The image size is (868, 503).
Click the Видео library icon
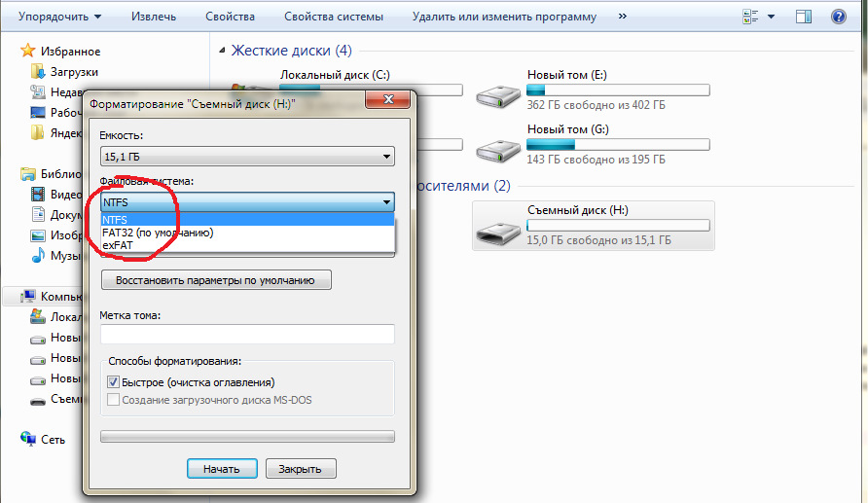[x=38, y=195]
